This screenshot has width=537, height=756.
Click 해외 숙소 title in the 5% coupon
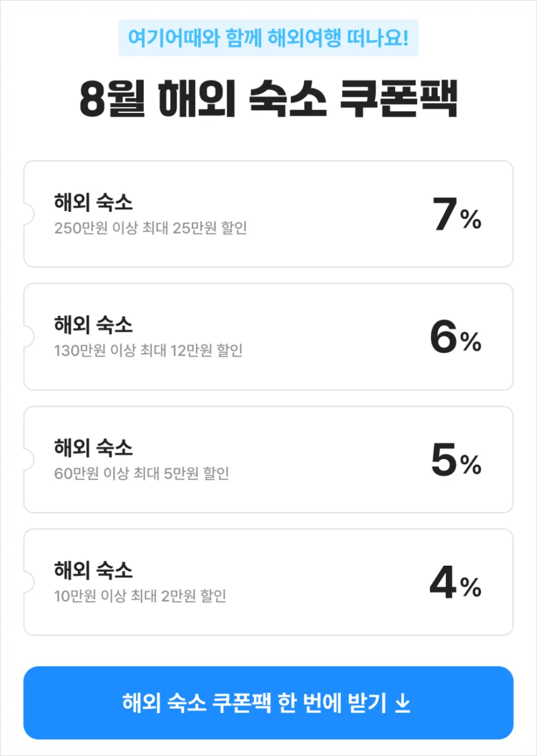click(93, 447)
